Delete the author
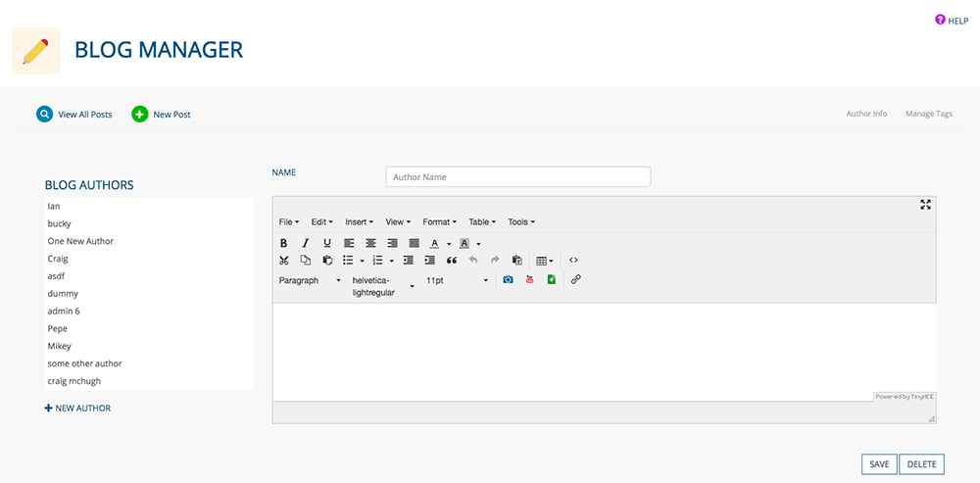Viewport: 980px width, 483px height. pos(921,464)
